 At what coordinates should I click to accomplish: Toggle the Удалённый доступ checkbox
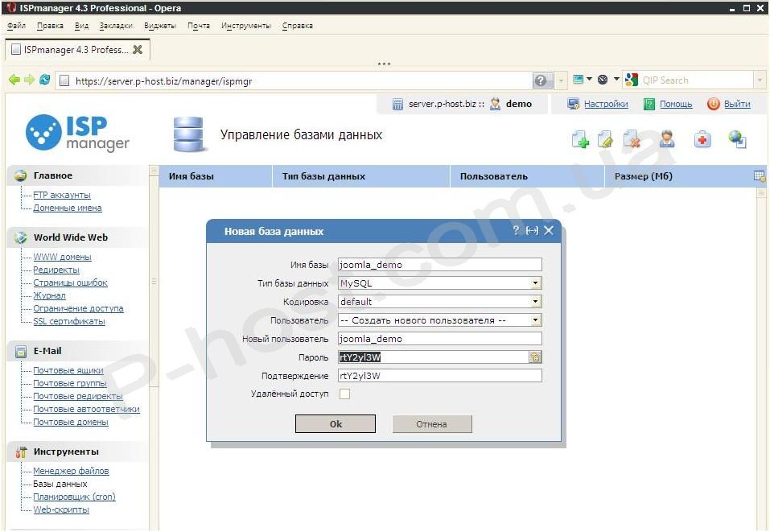(344, 394)
